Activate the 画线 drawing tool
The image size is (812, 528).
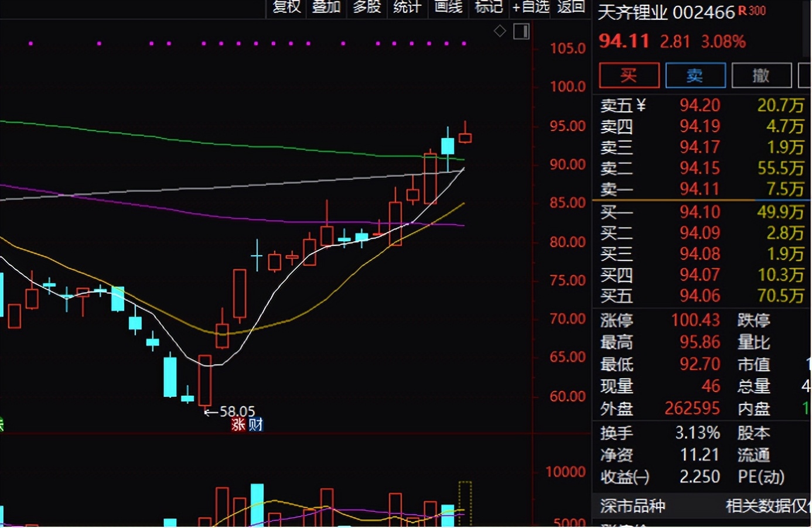click(448, 7)
